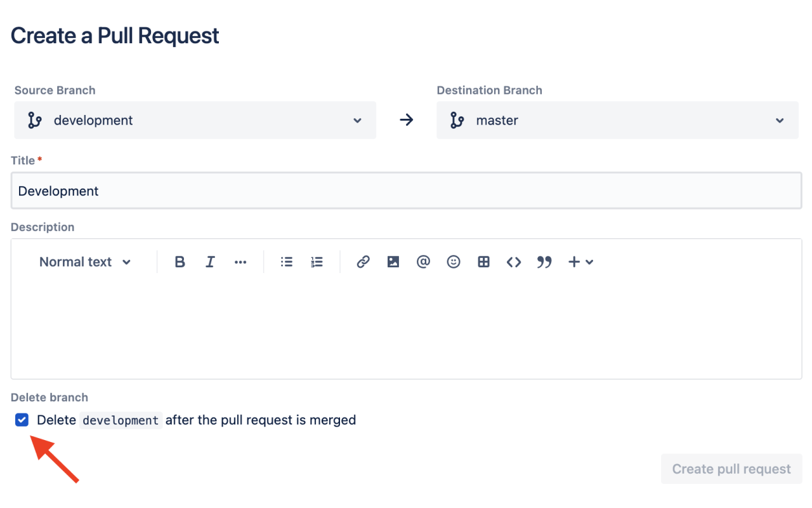Open the Normal text style dropdown

[x=84, y=262]
